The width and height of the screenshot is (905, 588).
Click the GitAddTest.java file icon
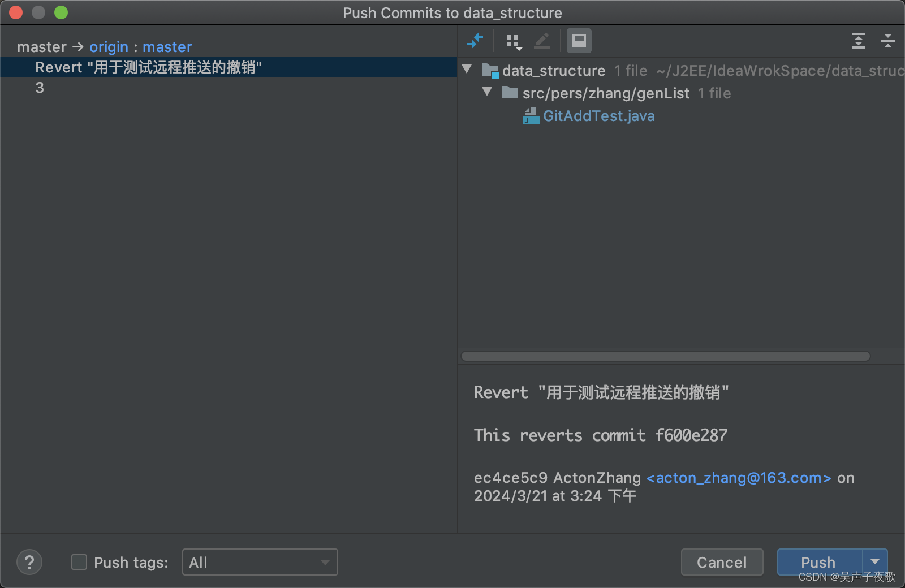point(531,116)
